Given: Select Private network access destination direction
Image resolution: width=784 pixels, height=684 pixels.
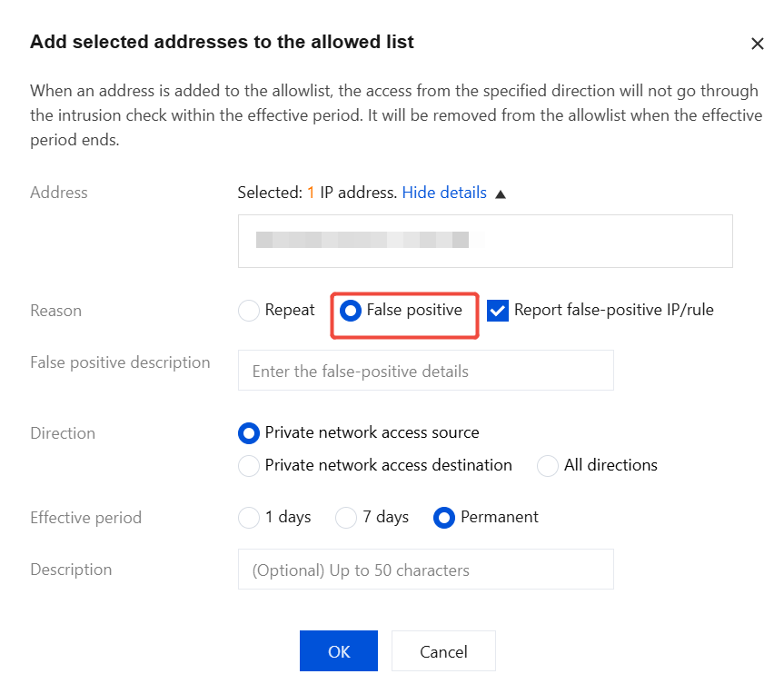Looking at the screenshot, I should [x=249, y=466].
